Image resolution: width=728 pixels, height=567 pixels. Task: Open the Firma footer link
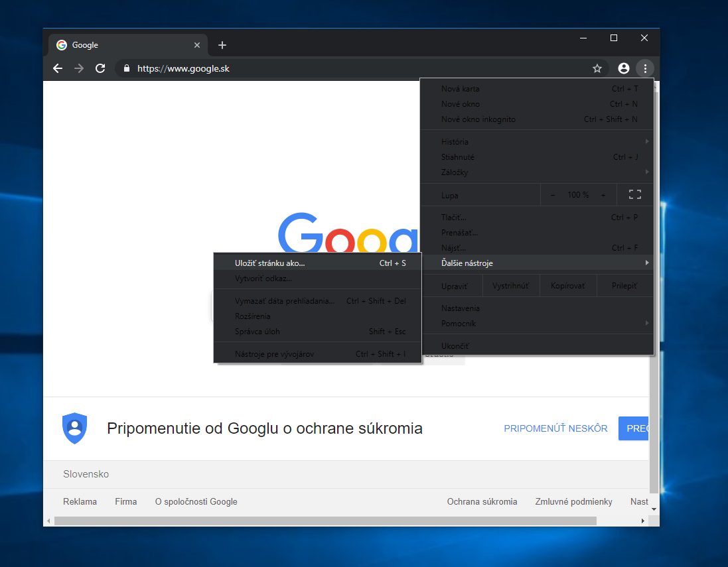click(126, 501)
